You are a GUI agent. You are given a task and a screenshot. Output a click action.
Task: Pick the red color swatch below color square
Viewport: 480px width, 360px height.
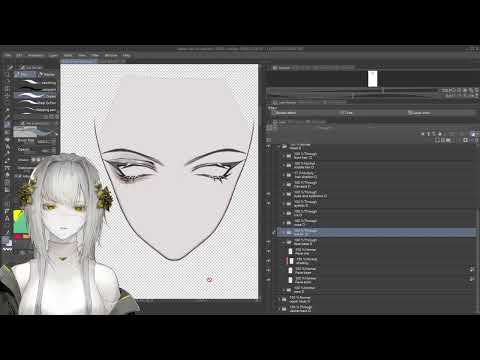point(18,237)
